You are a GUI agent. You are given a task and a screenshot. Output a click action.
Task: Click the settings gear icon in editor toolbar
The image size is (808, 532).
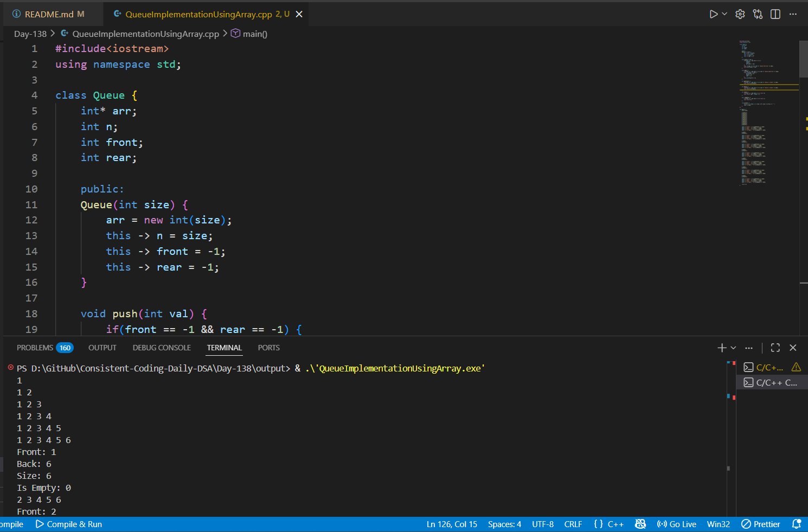(740, 14)
